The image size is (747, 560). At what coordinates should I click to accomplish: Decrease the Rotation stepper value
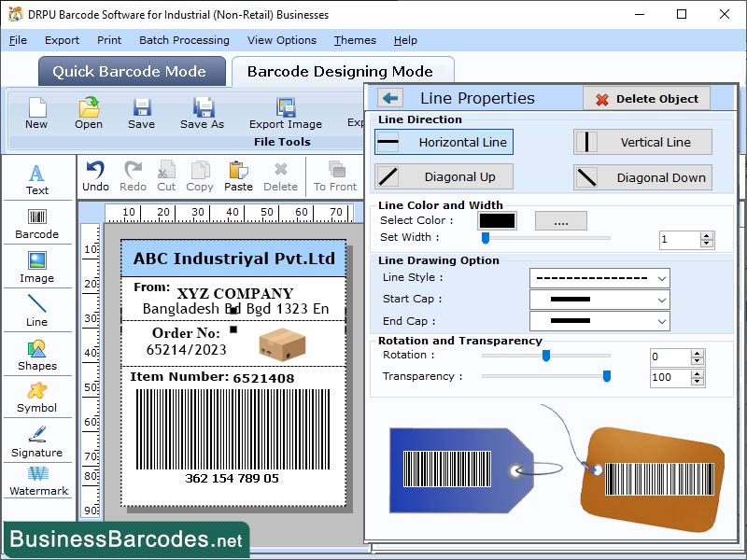point(698,361)
